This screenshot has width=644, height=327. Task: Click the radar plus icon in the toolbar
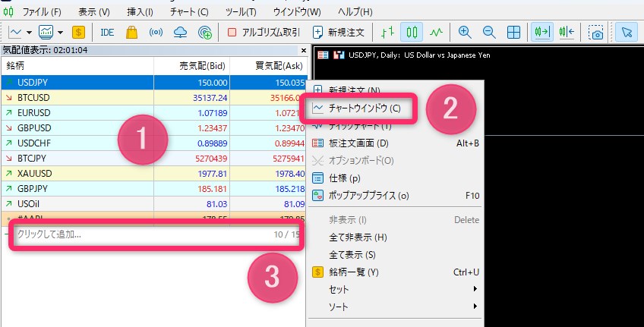click(x=204, y=32)
